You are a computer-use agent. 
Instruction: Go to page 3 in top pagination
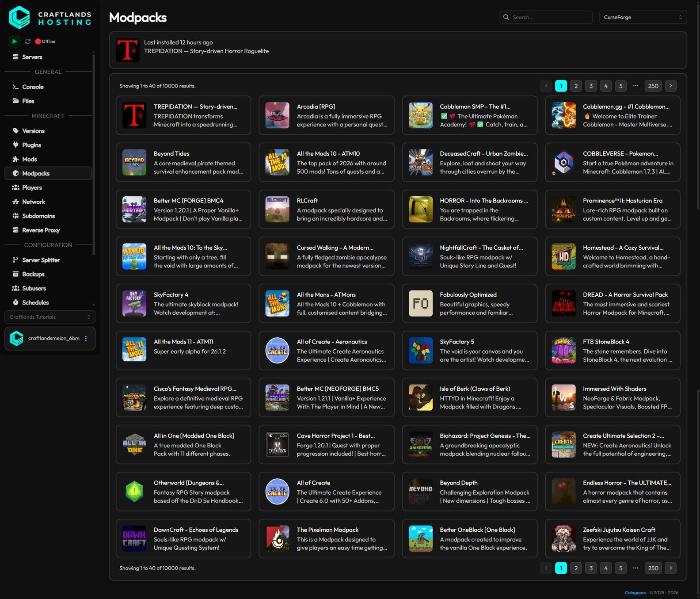point(591,86)
